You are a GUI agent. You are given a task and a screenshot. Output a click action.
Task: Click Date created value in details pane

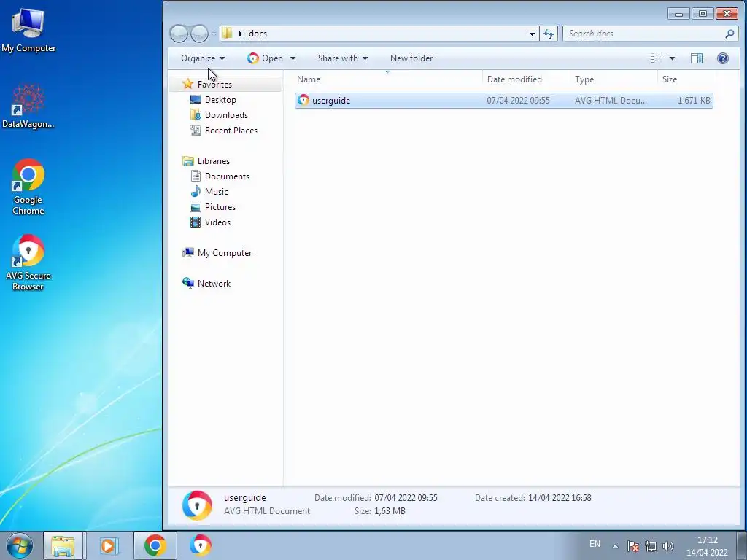click(x=560, y=497)
